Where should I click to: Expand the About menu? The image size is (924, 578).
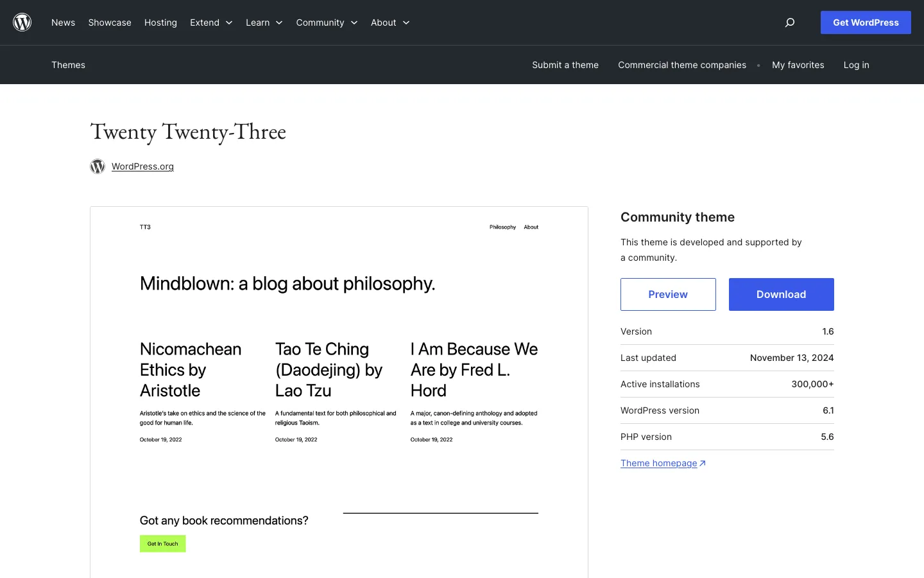click(390, 22)
